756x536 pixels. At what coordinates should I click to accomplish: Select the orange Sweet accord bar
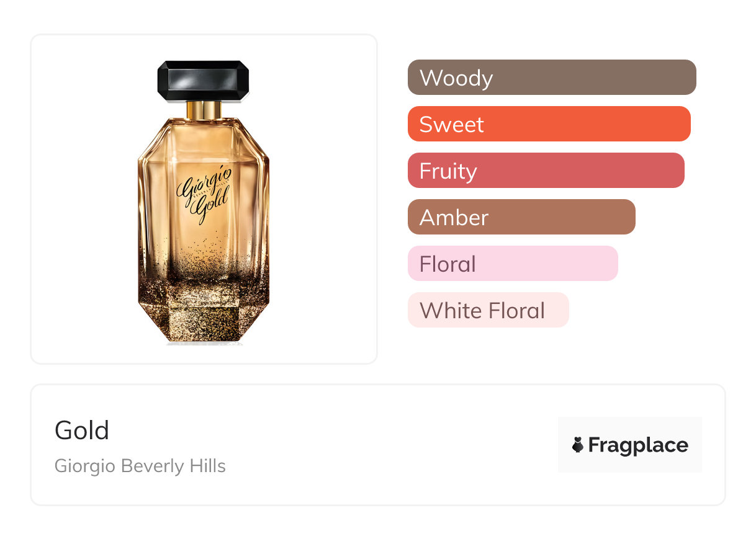(x=549, y=124)
